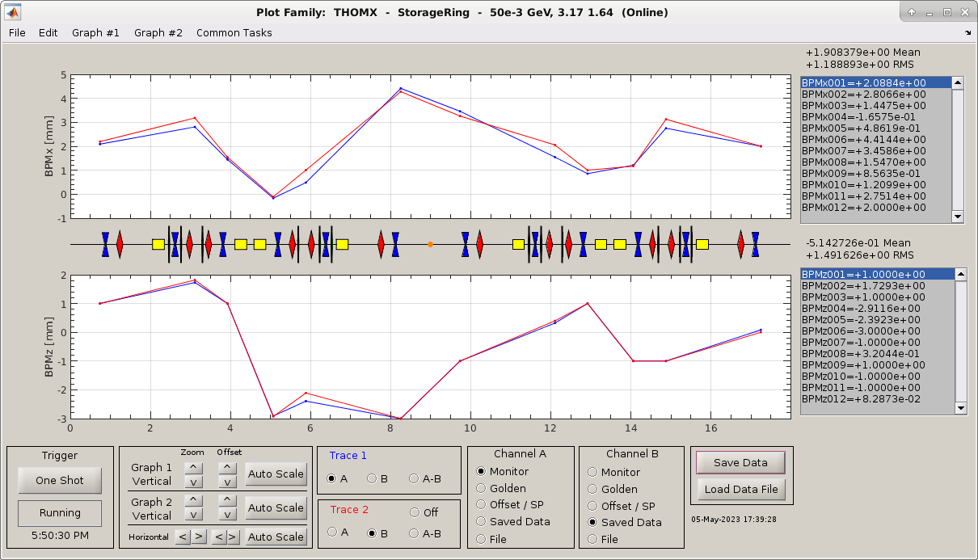Open the Graph #1 menu
978x560 pixels.
95,33
